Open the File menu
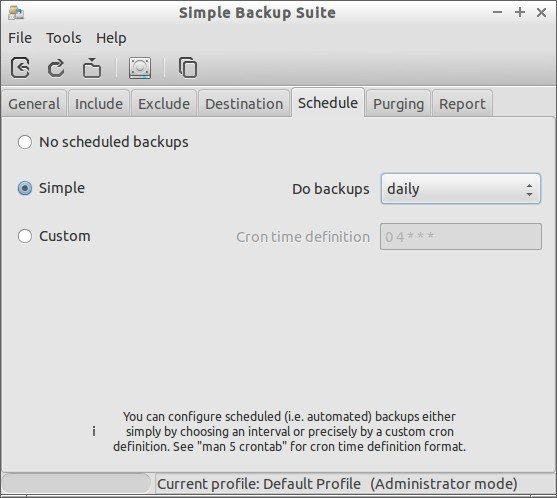Viewport: 557px width, 498px height. (20, 38)
